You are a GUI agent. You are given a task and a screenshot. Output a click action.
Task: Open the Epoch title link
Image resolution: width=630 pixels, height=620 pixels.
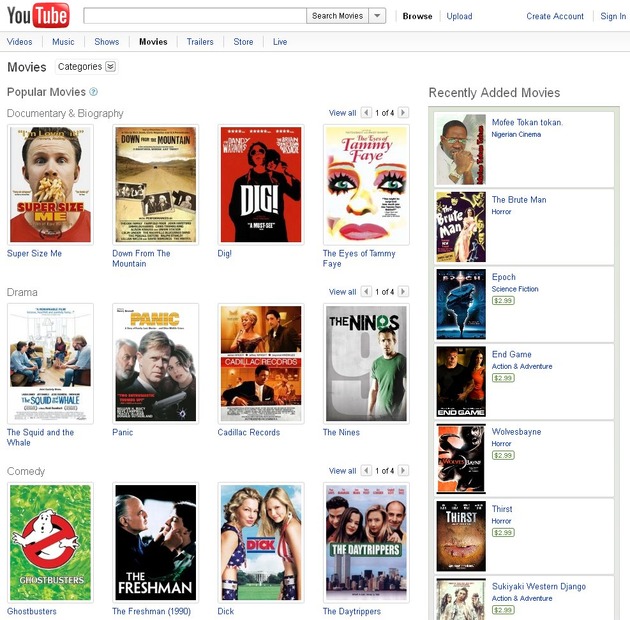click(x=503, y=277)
